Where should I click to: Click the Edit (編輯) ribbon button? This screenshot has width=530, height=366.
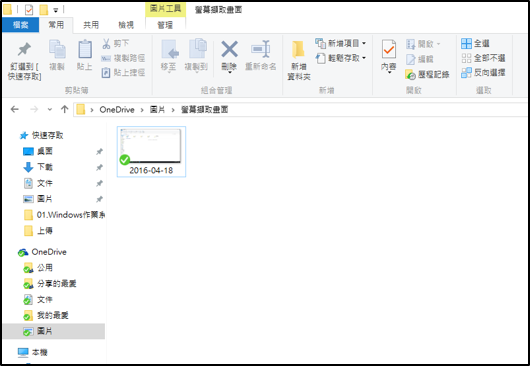click(419, 59)
